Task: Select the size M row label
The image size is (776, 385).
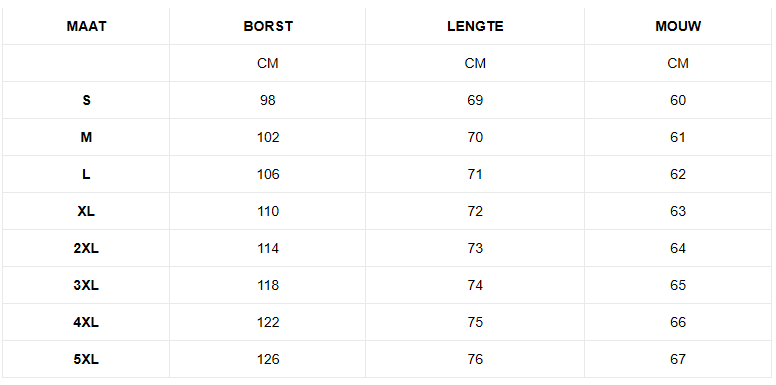Action: pos(86,137)
